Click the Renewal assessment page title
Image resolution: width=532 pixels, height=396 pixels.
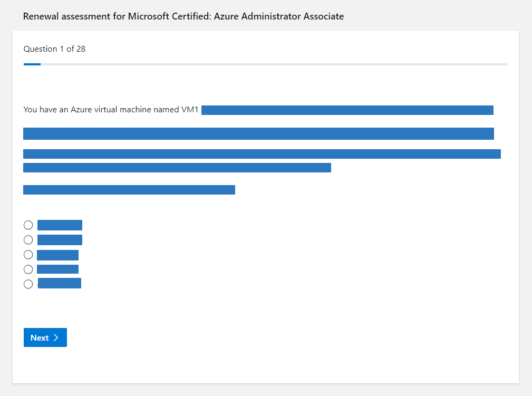click(183, 16)
